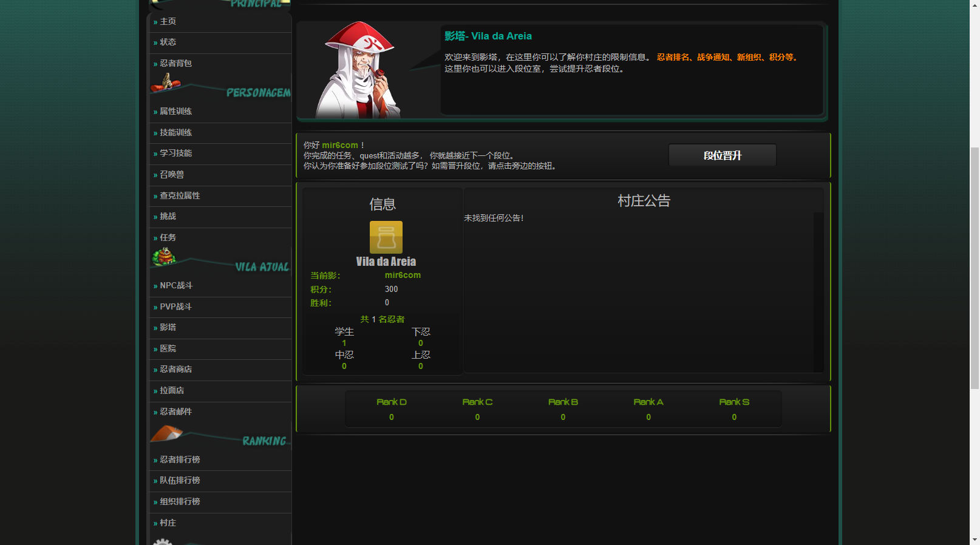This screenshot has height=545, width=980.
Task: Go to 属性训练 attribute training
Action: click(175, 111)
